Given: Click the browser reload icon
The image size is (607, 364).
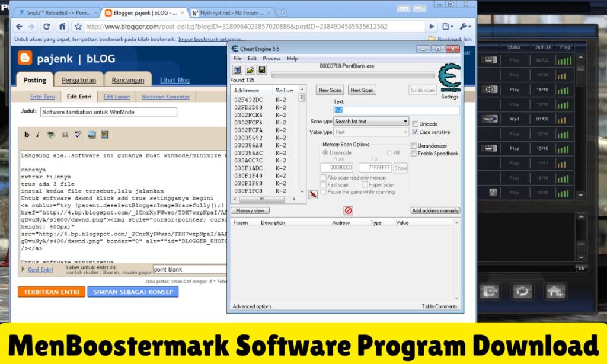Looking at the screenshot, I should click(47, 27).
